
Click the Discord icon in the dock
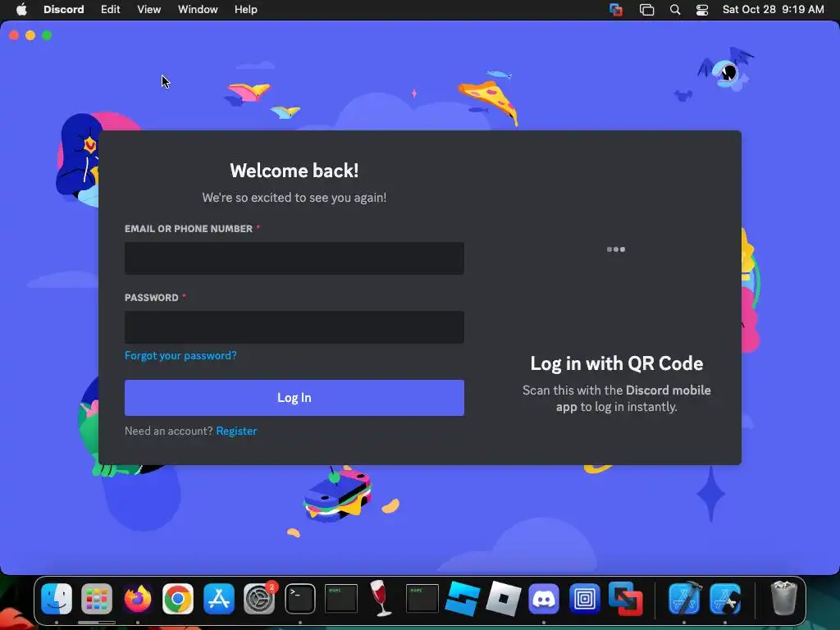tap(544, 598)
